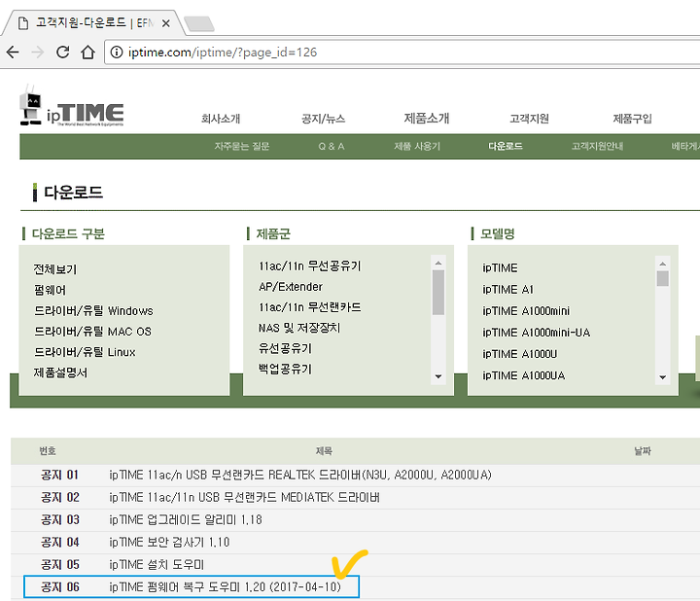Open ipTIME 설치 도우미 post

[x=157, y=564]
